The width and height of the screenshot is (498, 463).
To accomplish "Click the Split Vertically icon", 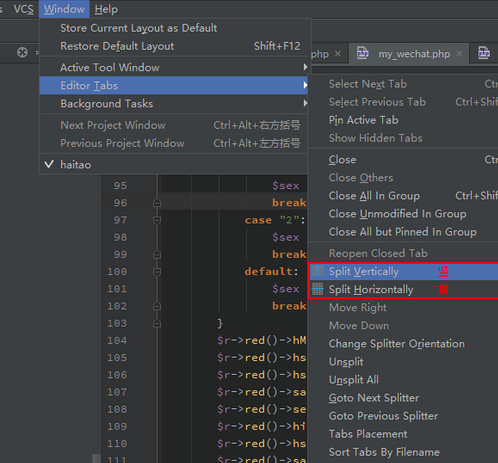I will click(318, 271).
